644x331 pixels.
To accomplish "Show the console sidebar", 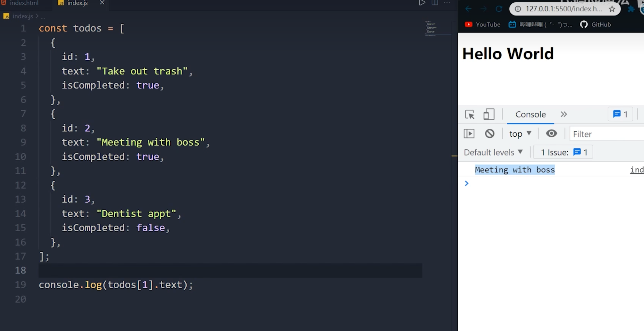I will (x=469, y=133).
